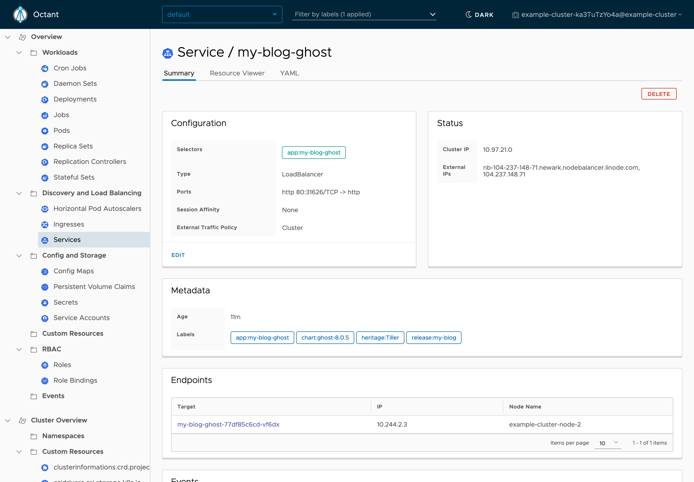Viewport: 694px width, 482px height.
Task: Click the Config Maps sidebar icon
Action: click(x=45, y=271)
